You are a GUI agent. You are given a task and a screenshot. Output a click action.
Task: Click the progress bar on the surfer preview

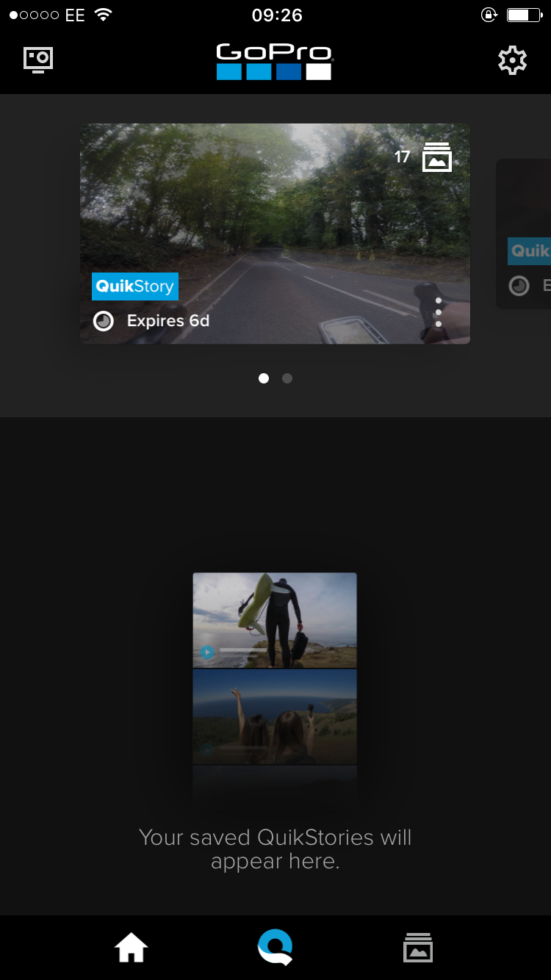tap(242, 651)
